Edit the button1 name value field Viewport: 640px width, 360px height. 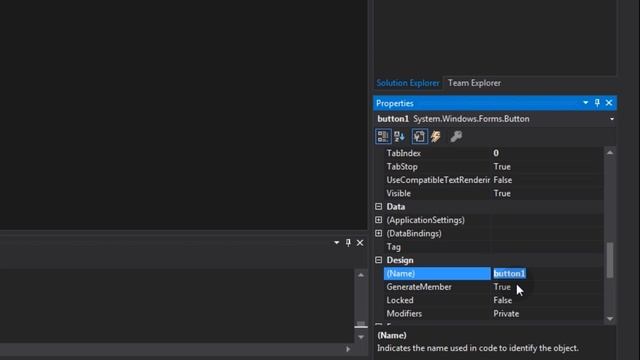[x=547, y=273]
